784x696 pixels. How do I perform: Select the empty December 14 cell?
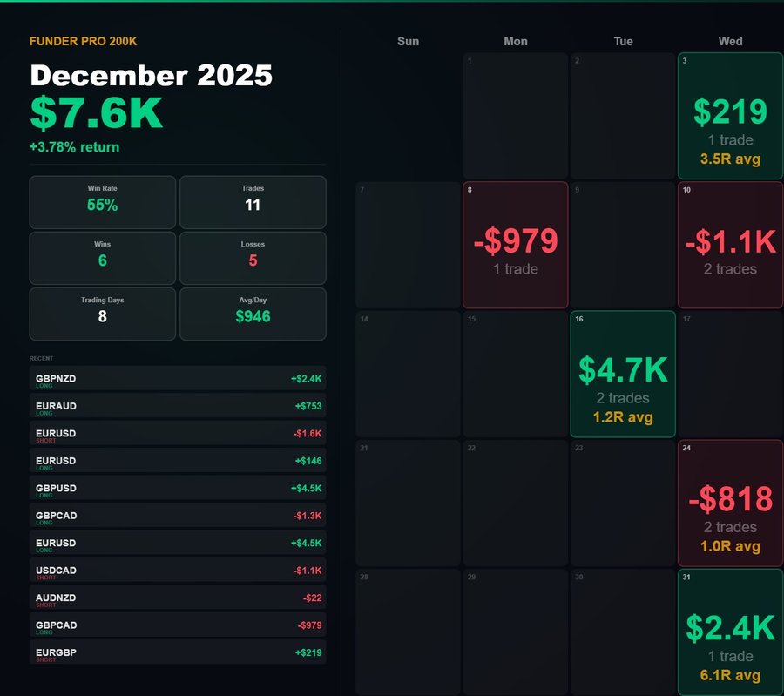pyautogui.click(x=408, y=374)
